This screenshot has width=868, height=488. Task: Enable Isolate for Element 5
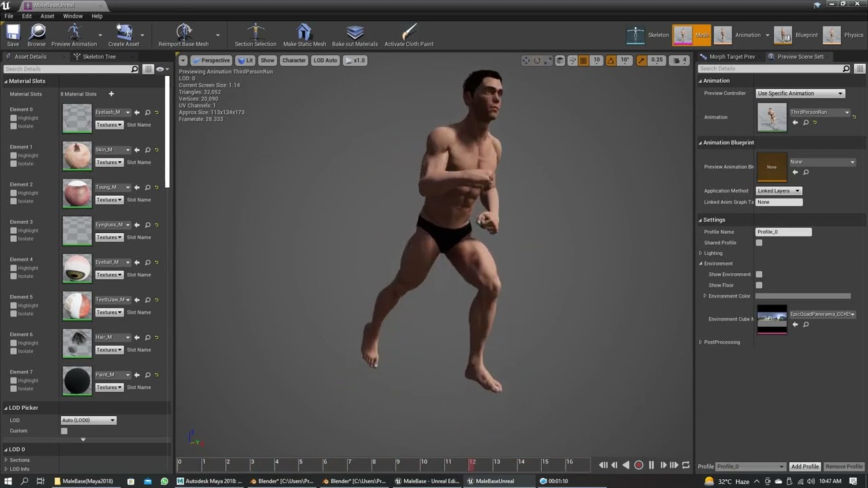tap(14, 314)
